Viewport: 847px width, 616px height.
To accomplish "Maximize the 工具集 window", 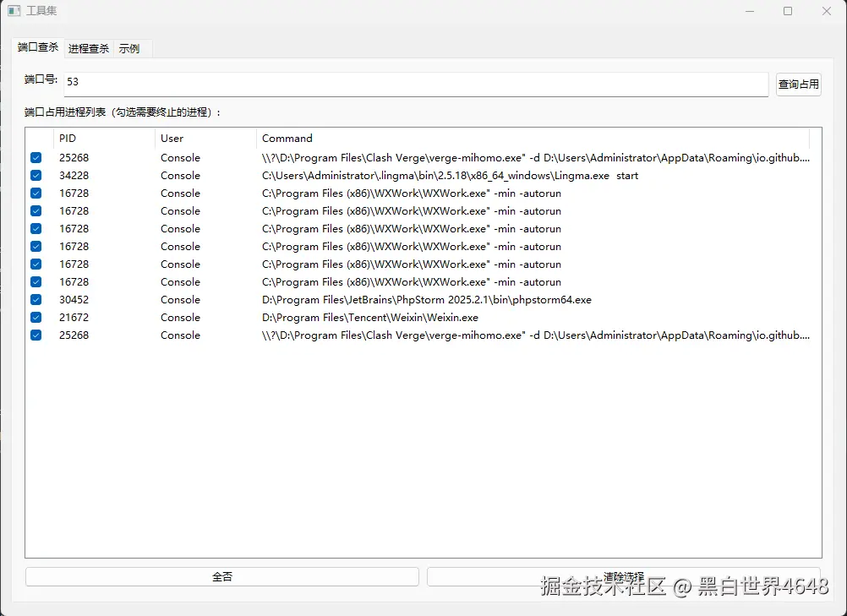I will (x=788, y=11).
